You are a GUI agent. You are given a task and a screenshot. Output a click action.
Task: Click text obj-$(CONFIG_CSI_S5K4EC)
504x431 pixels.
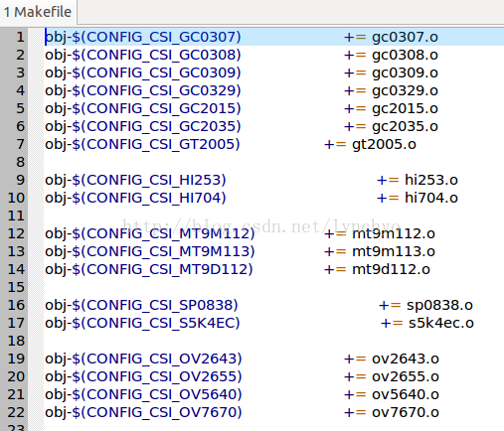[142, 323]
